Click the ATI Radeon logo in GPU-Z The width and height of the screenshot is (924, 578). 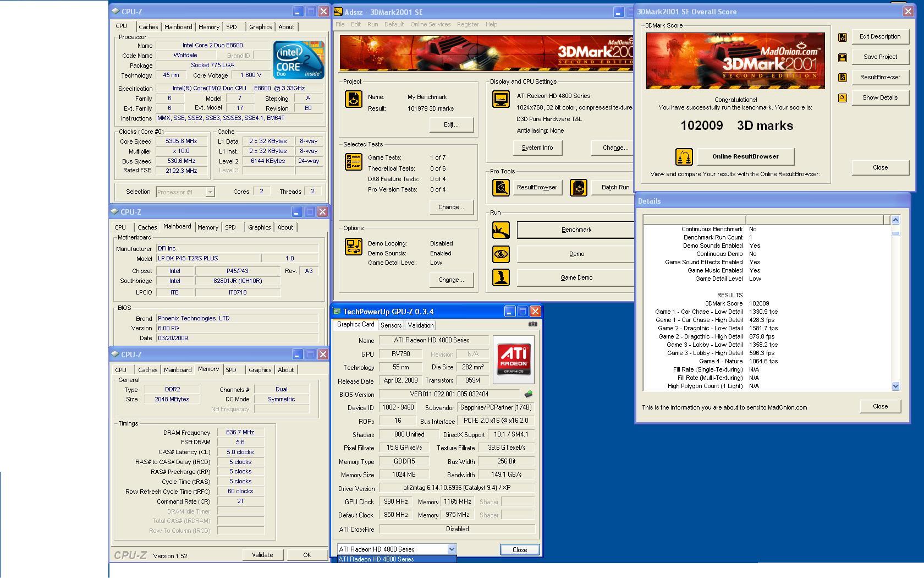tap(514, 359)
